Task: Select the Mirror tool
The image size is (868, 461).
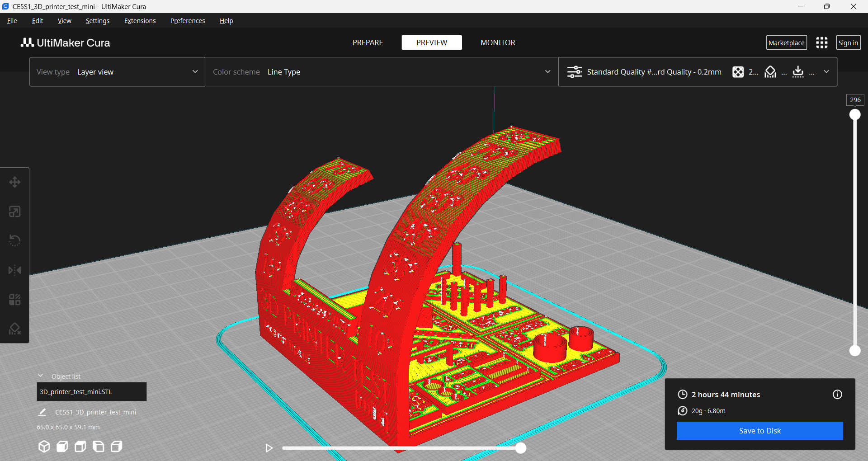Action: pyautogui.click(x=15, y=270)
